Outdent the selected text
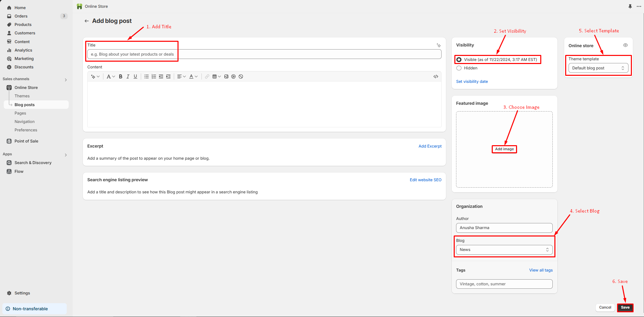Viewport: 644px width, 317px height. pos(161,76)
